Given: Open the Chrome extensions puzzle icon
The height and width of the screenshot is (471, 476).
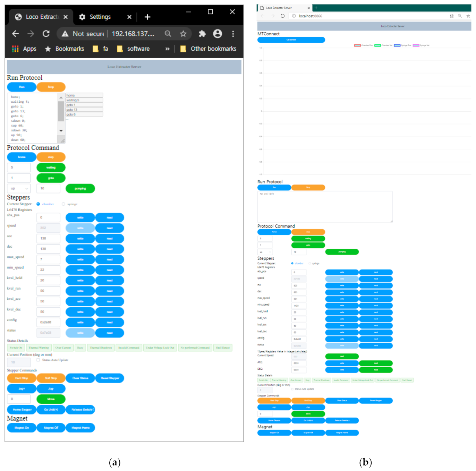Looking at the screenshot, I should click(x=202, y=34).
